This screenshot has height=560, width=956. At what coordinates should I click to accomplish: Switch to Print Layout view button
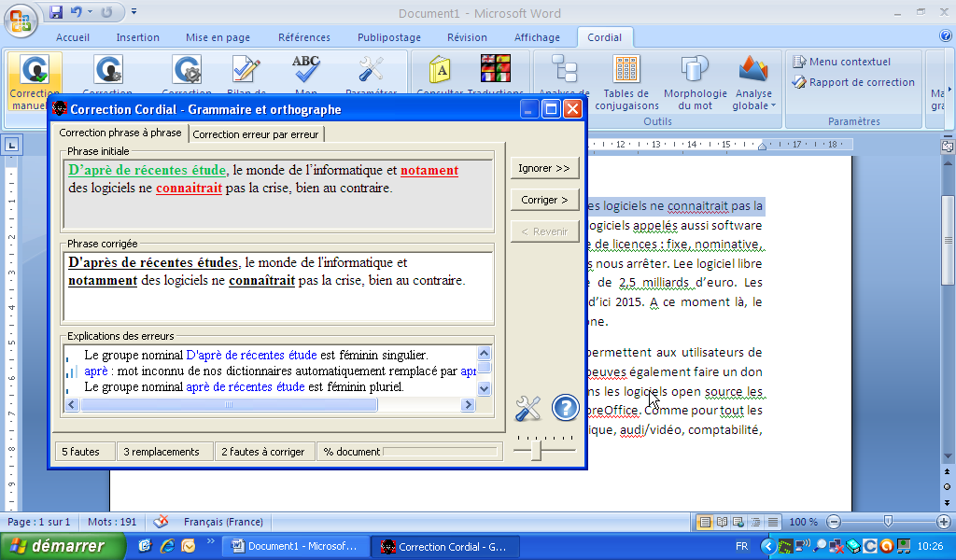coord(705,523)
